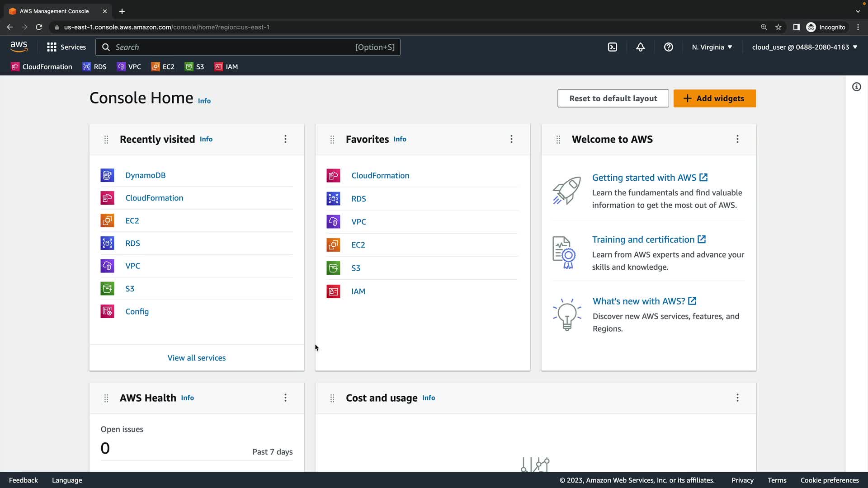The height and width of the screenshot is (488, 868).
Task: Click S3 icon in Favorites widget
Action: (333, 268)
